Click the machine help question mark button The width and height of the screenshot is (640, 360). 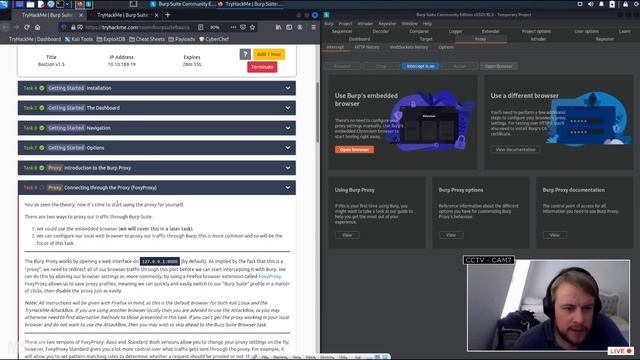point(245,54)
